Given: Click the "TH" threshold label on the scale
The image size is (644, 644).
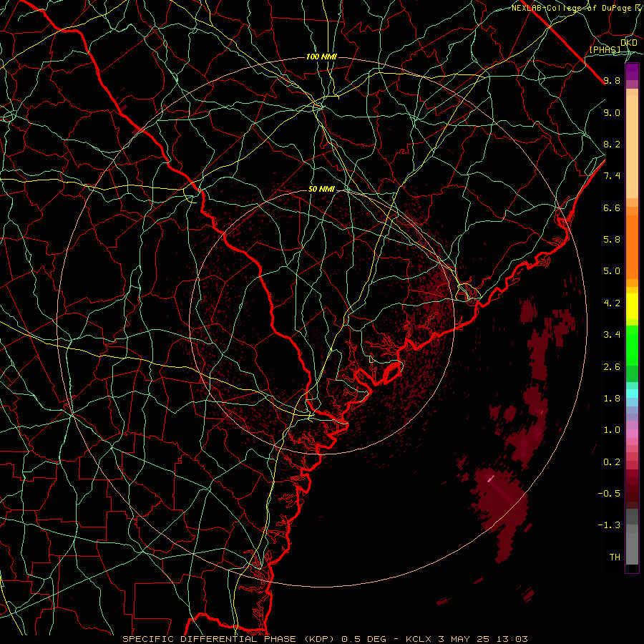Looking at the screenshot, I should pos(615,557).
